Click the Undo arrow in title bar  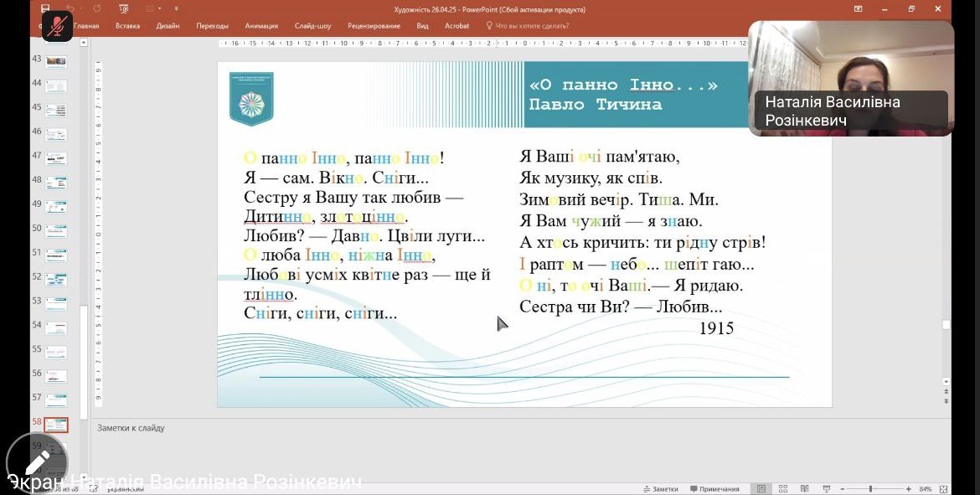[x=71, y=9]
